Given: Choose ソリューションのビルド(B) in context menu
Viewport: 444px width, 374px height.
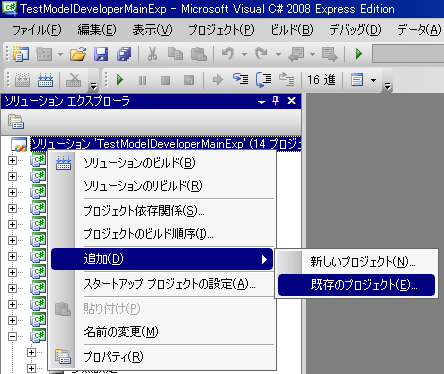Looking at the screenshot, I should coord(163,163).
